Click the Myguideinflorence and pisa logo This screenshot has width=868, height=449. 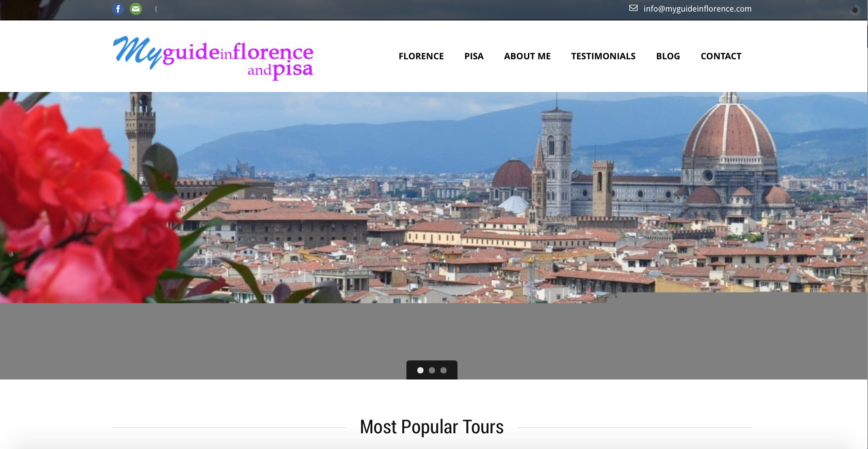[213, 58]
